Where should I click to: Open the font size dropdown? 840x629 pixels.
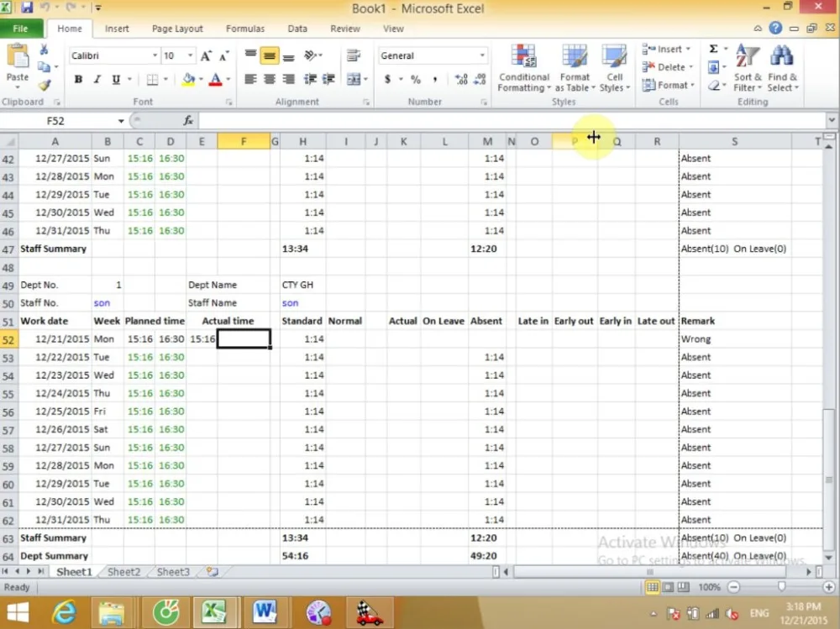[190, 55]
